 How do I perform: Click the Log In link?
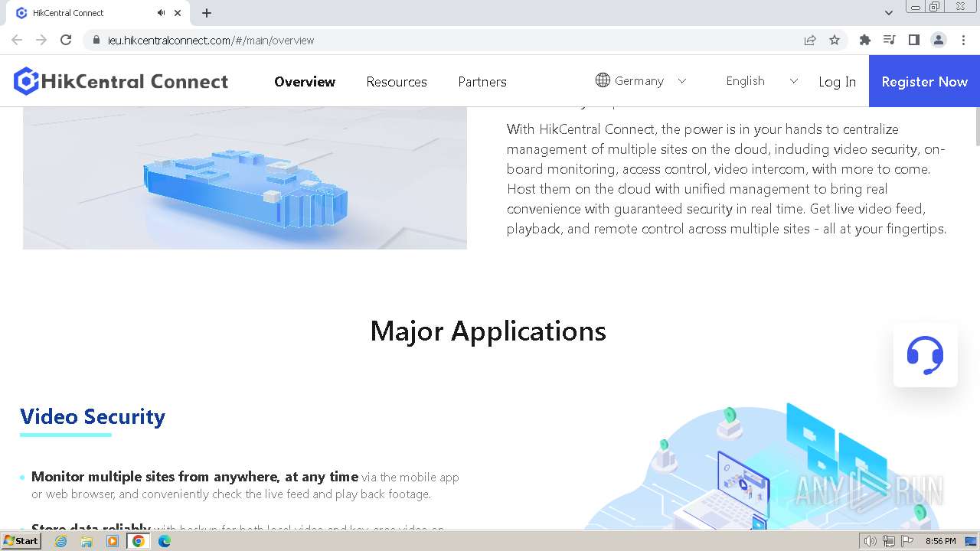[837, 81]
